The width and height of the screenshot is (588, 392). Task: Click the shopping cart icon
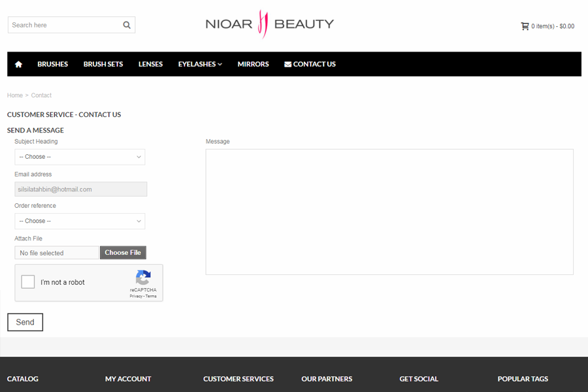pos(525,26)
